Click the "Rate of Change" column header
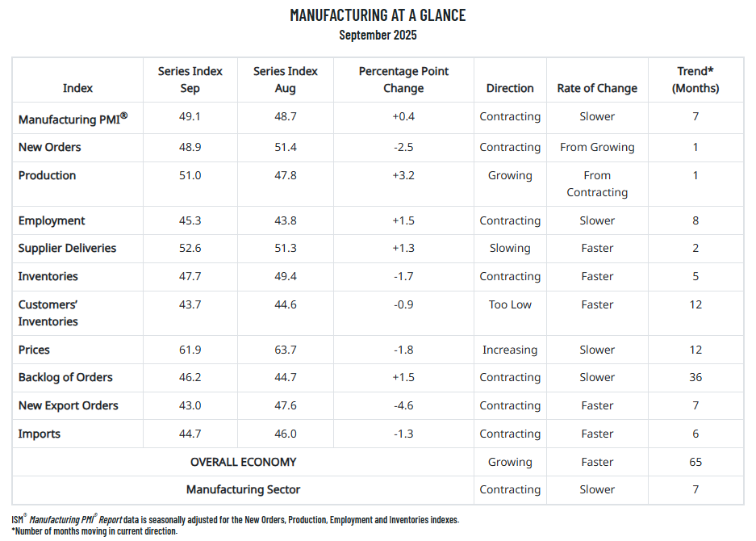756x541 pixels. [x=597, y=88]
